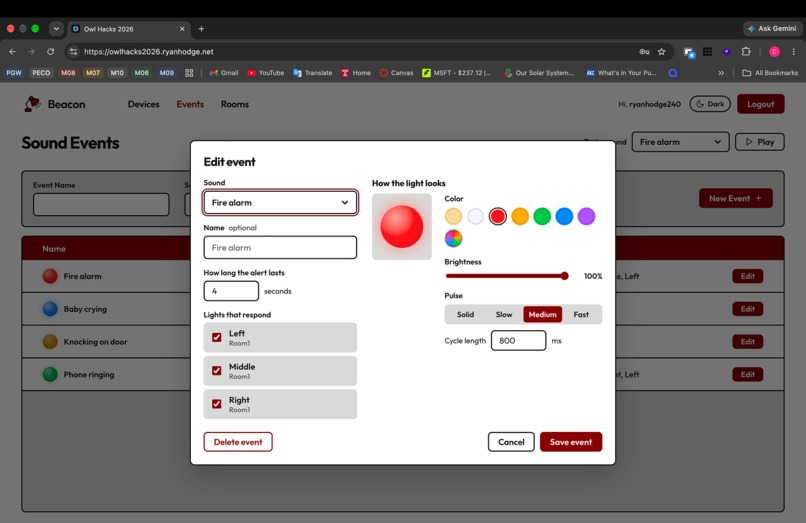Select the green color swatch

point(542,217)
